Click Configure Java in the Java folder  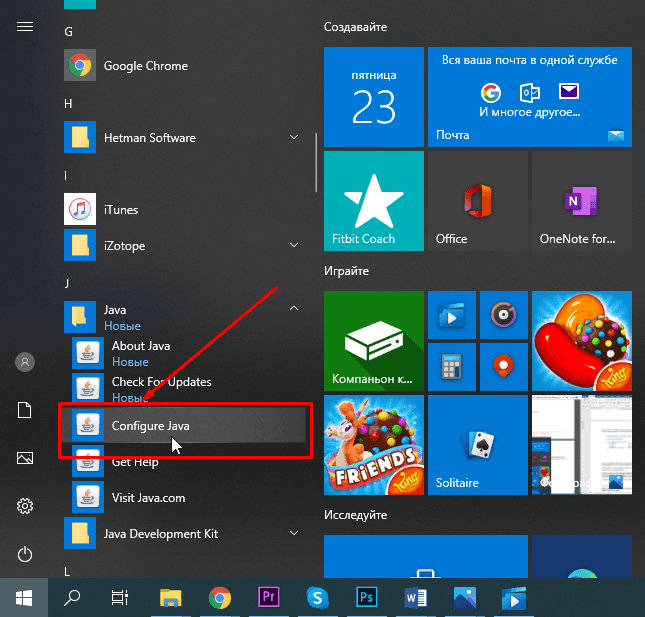click(x=150, y=426)
